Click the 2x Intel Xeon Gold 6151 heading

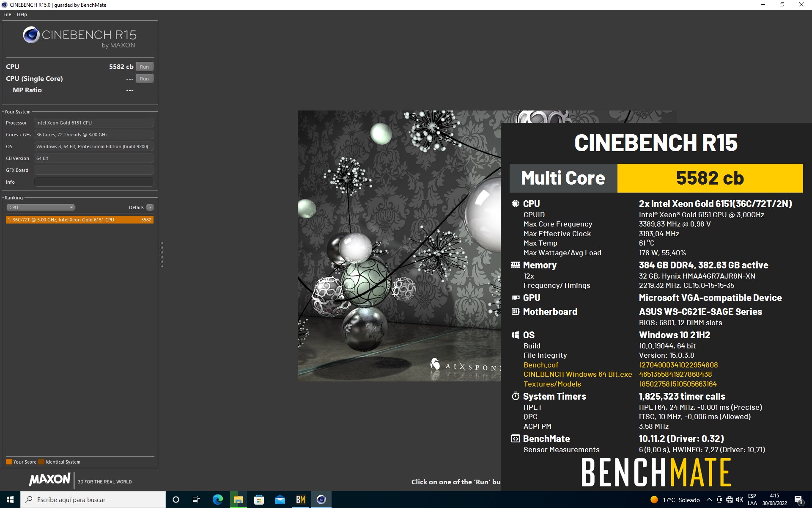coord(715,204)
